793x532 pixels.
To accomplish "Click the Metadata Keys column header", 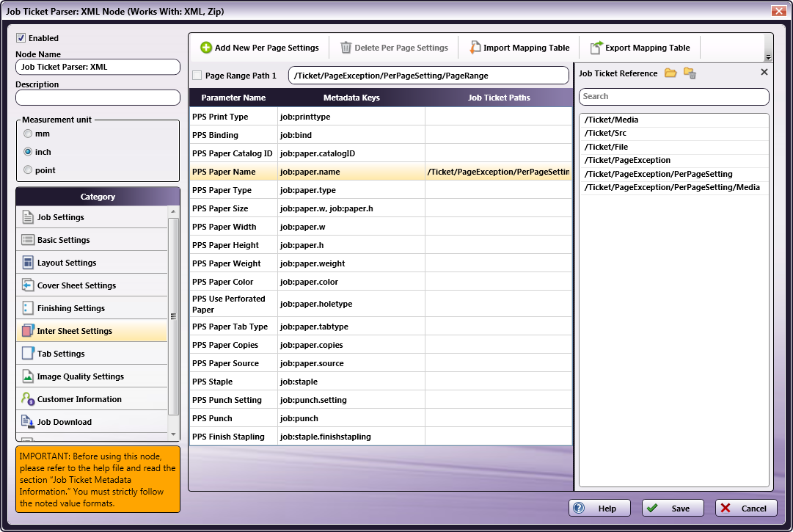I will 351,98.
